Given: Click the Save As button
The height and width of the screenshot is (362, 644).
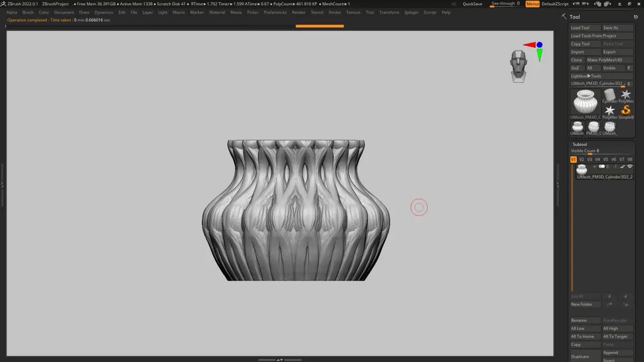Looking at the screenshot, I should pyautogui.click(x=618, y=28).
